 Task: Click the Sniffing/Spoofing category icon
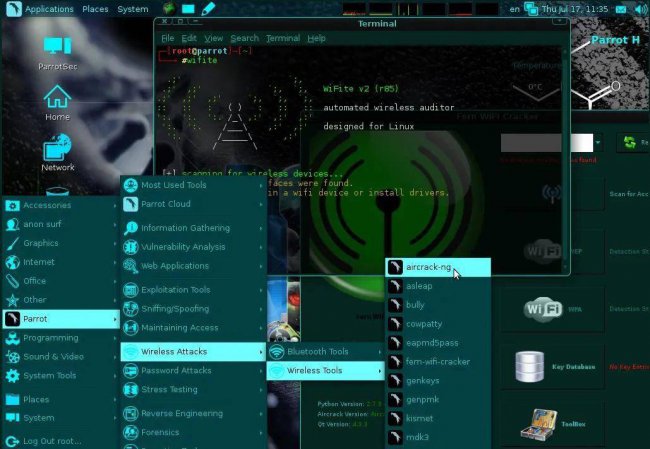tap(131, 308)
